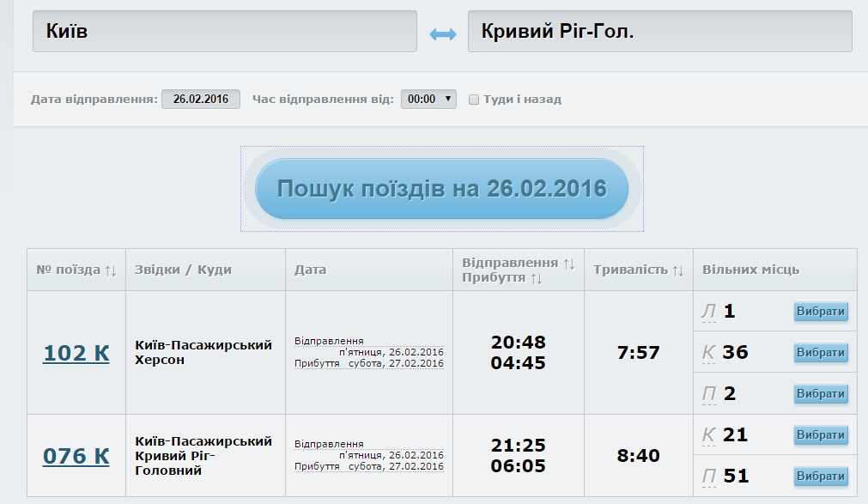Image resolution: width=868 pixels, height=504 pixels.
Task: Choose К class with 21 seats
Action: click(820, 435)
